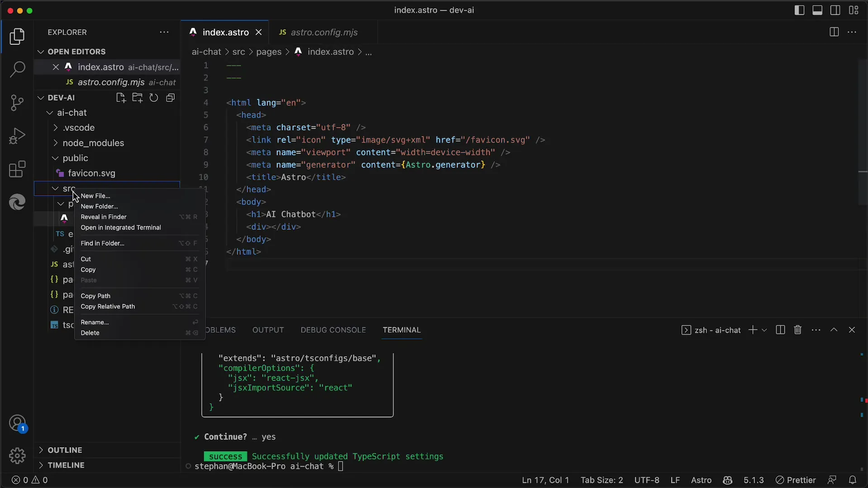Click the New File icon in DEV-AI header

[120, 98]
